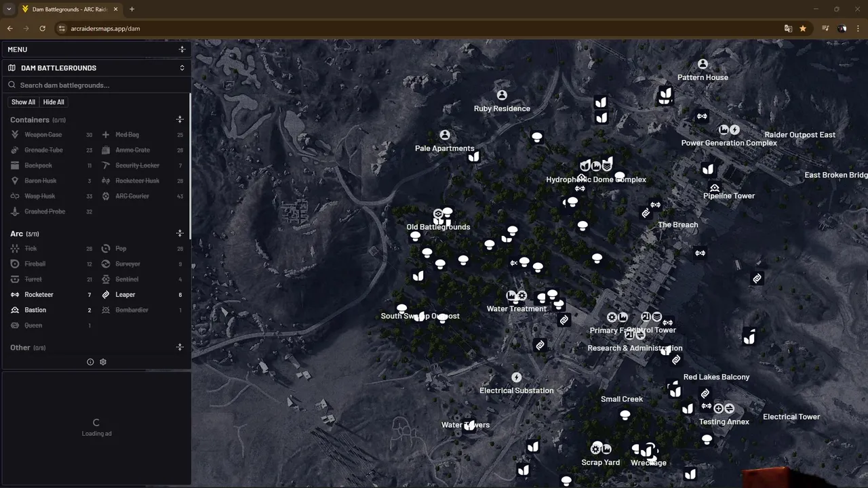Click the plant marker right of Pale Apartments
This screenshot has height=488, width=868.
[x=474, y=157]
